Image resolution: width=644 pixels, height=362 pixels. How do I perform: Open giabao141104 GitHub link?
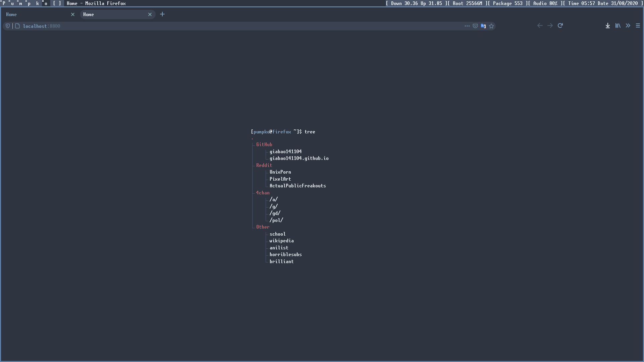(x=285, y=152)
